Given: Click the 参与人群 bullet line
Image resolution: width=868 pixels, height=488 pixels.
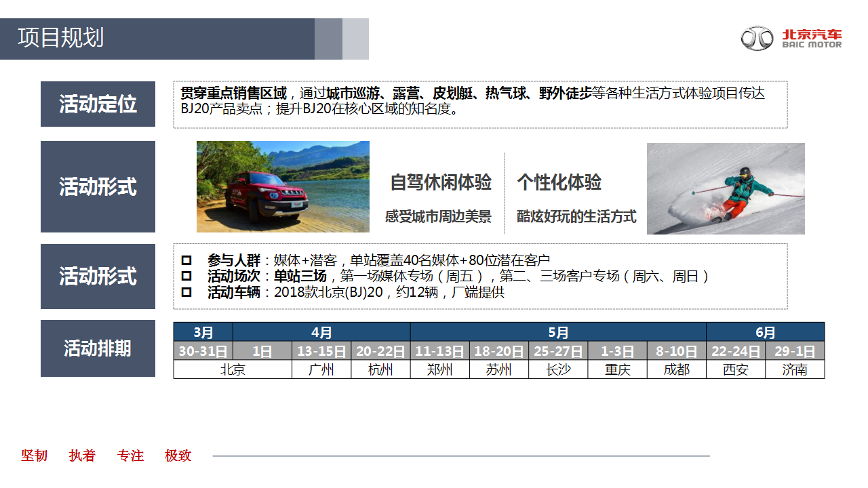Looking at the screenshot, I should (x=378, y=260).
